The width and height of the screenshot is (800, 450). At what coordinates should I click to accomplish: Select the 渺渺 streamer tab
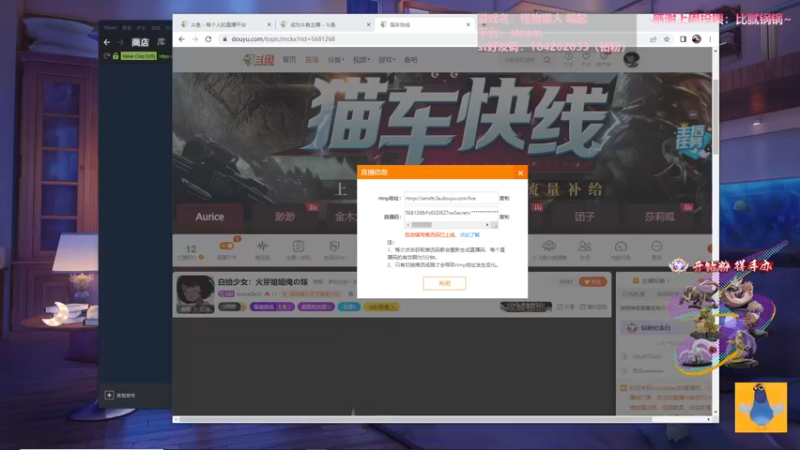[285, 216]
